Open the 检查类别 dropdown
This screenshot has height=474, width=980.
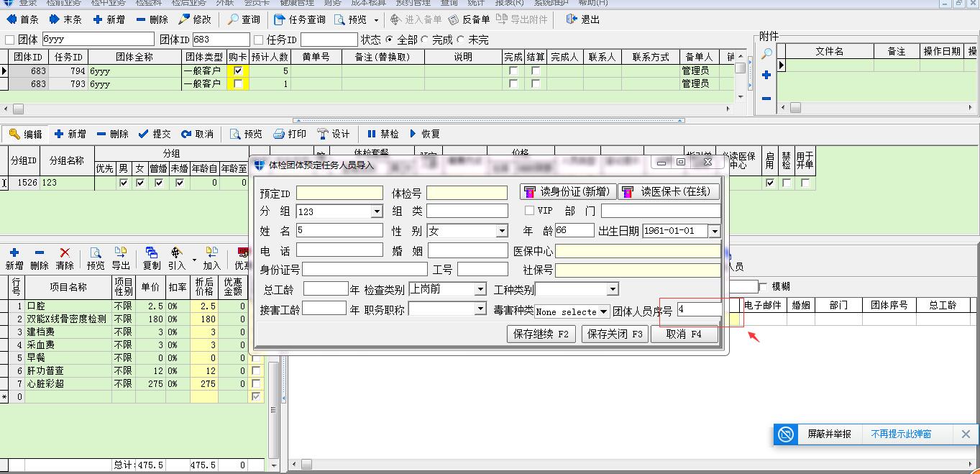point(480,289)
